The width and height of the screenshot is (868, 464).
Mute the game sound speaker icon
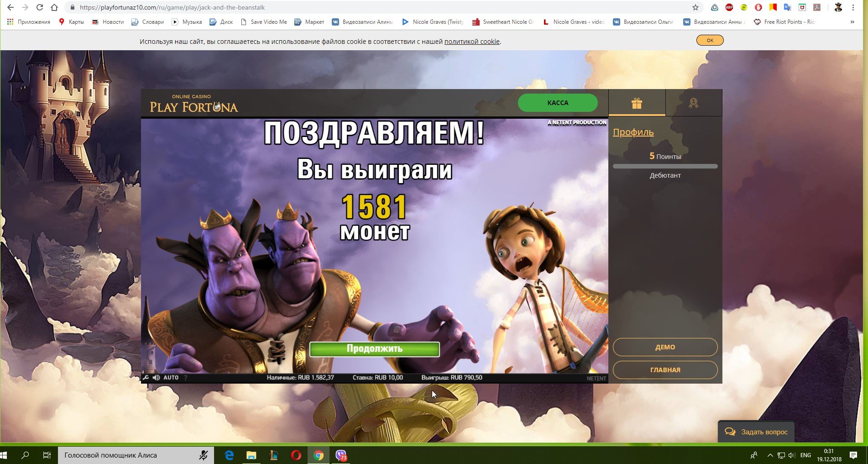coord(156,378)
